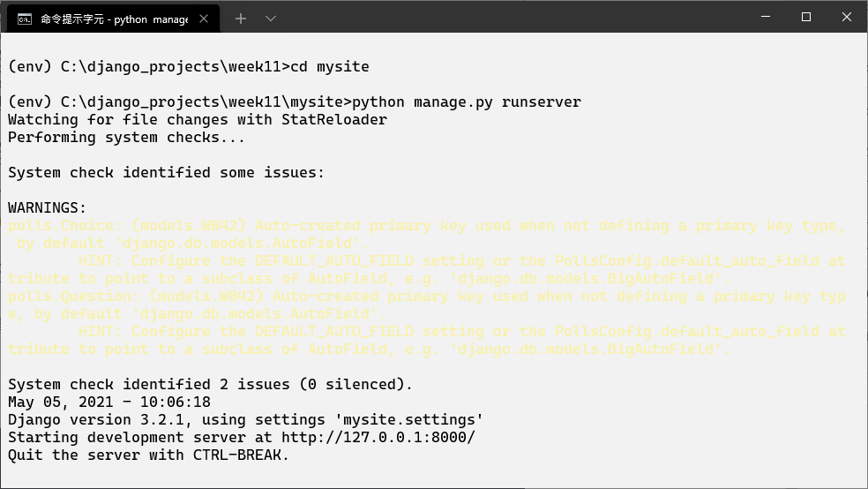Expand the new tab profile dropdown chevron
868x489 pixels.
(271, 19)
